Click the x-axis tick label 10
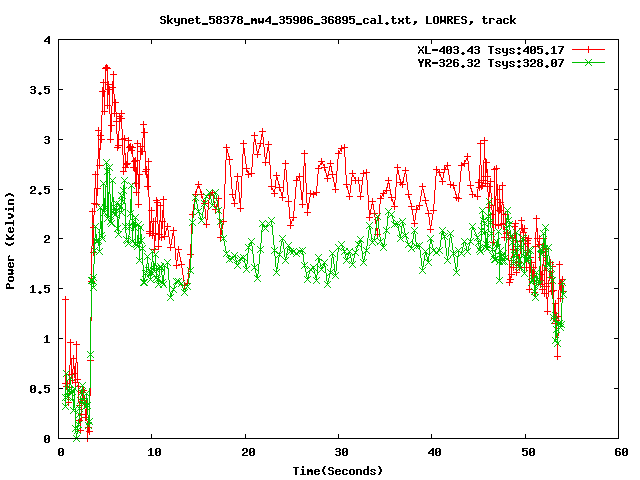Screen dimensions: 640x480 point(154,452)
